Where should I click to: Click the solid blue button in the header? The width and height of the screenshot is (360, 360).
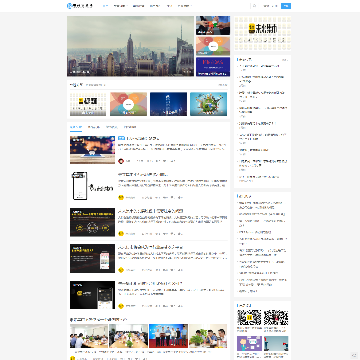tap(286, 6)
